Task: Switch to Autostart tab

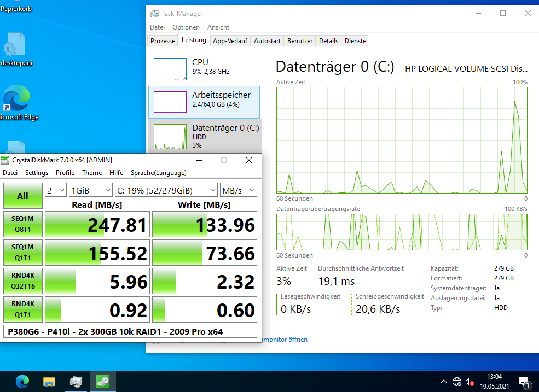Action: point(267,41)
